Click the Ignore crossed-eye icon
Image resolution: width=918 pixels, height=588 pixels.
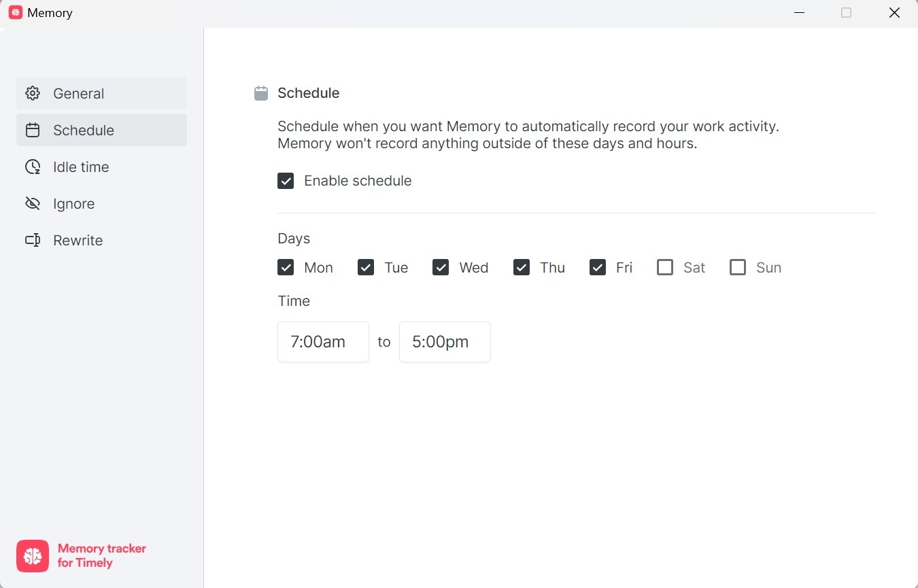32,203
